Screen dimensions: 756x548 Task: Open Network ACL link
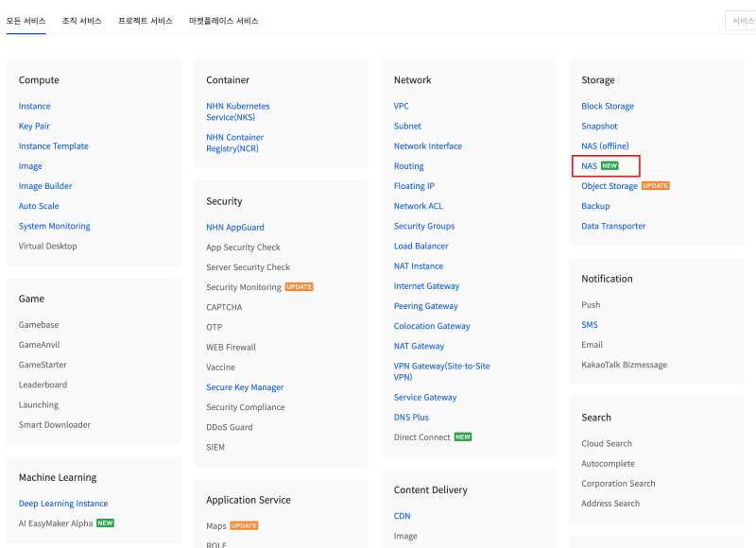point(418,206)
